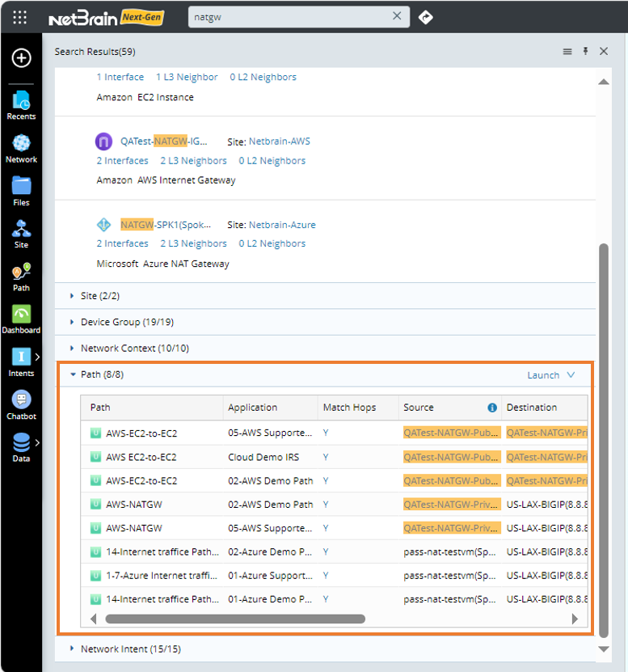Pin the Search Results panel
This screenshot has width=628, height=672.
click(x=586, y=51)
